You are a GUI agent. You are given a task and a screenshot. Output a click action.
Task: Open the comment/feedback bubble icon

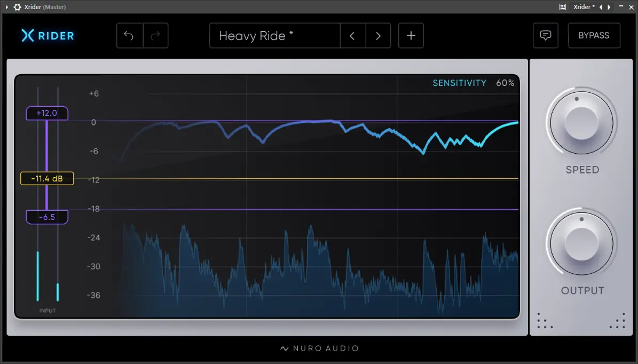pyautogui.click(x=545, y=35)
